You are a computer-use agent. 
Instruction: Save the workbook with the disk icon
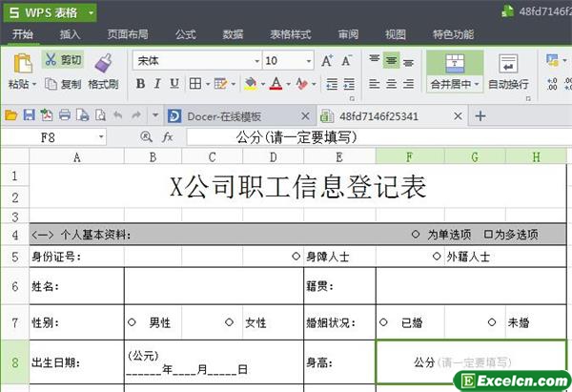coord(30,115)
